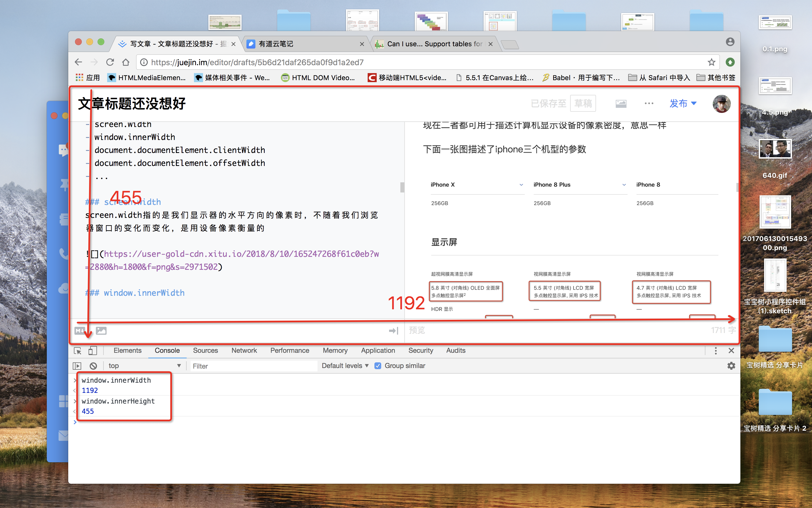Click the browser forward arrow
Image resolution: width=812 pixels, height=508 pixels.
click(94, 62)
